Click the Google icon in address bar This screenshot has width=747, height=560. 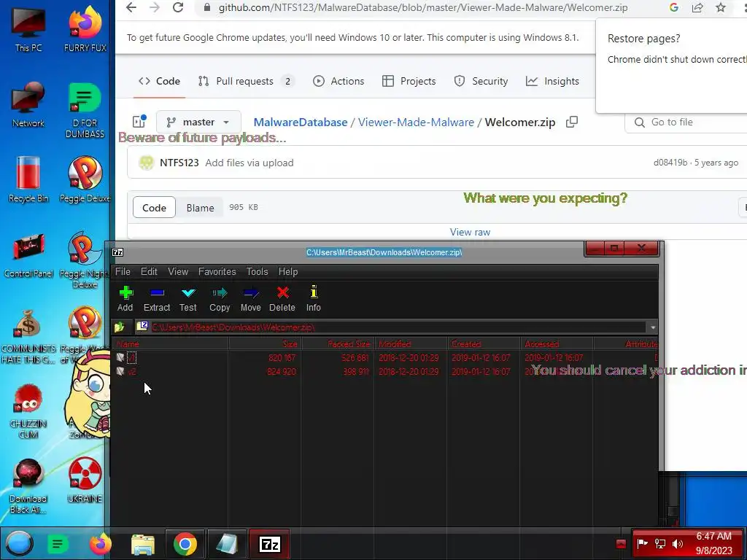point(673,7)
